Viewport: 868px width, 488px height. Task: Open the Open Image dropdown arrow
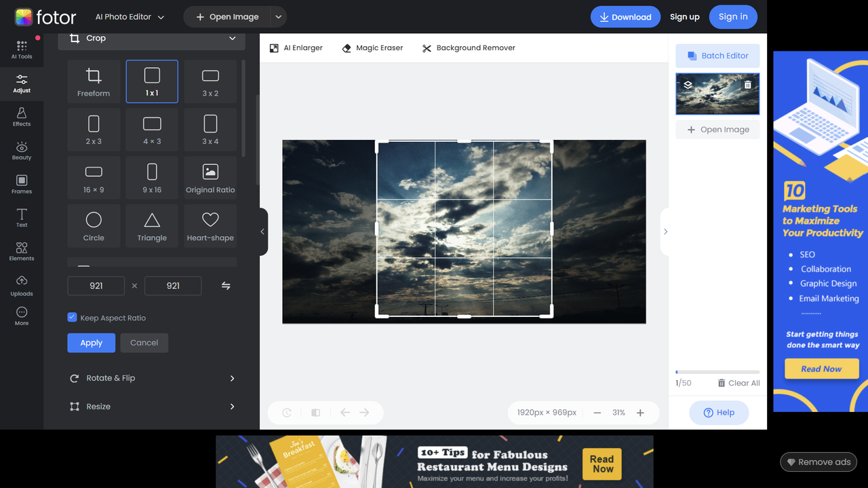[x=278, y=17]
